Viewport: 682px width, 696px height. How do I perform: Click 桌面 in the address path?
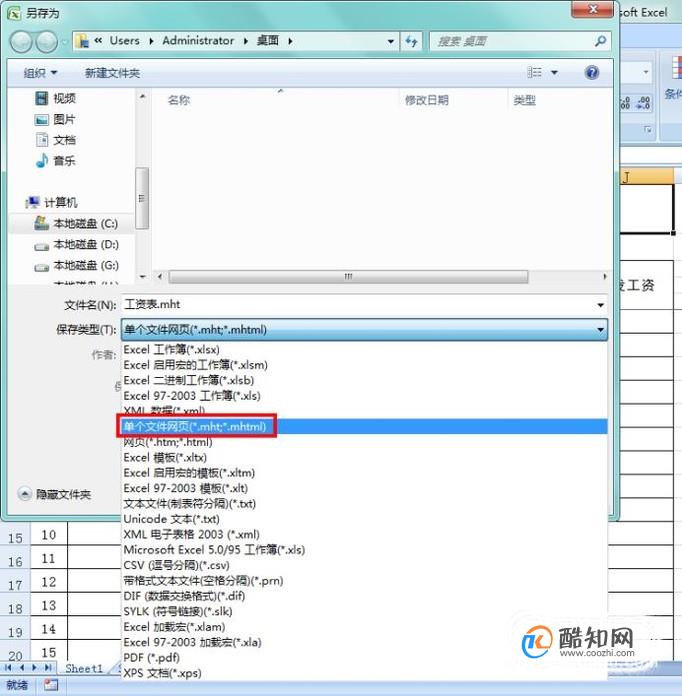click(x=268, y=41)
